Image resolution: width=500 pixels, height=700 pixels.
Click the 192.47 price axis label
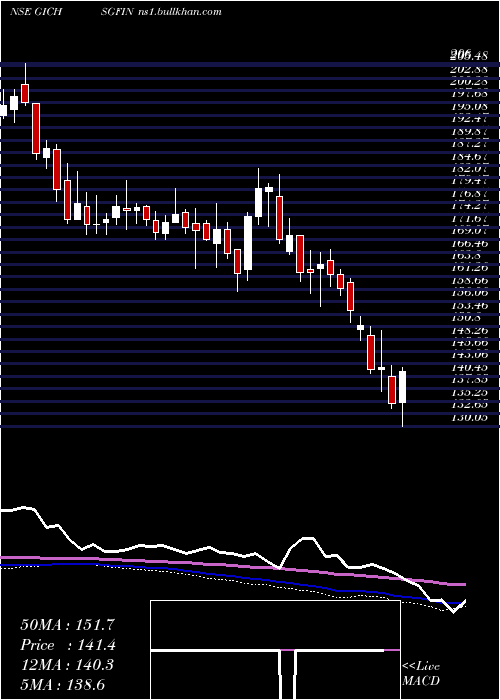coord(468,120)
